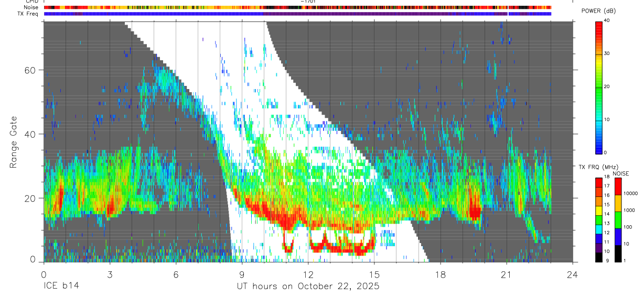The image size is (644, 297).
Task: Click the "Noise" strip label at top
Action: [31, 7]
